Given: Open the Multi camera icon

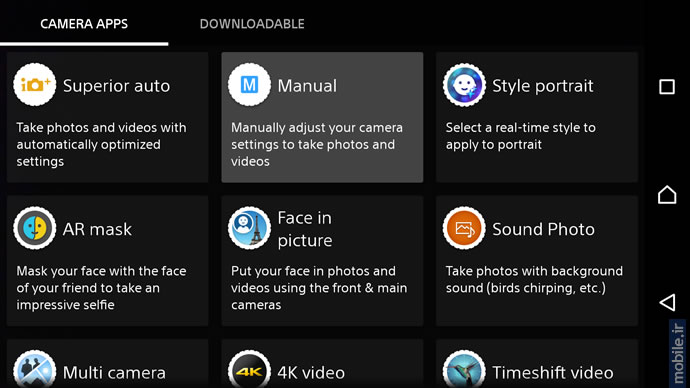Looking at the screenshot, I should coord(34,369).
